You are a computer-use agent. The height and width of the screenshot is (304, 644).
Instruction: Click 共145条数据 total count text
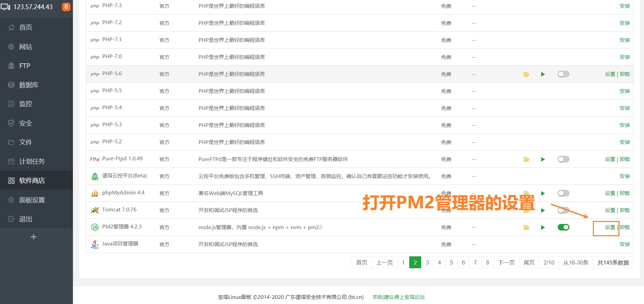click(x=613, y=262)
